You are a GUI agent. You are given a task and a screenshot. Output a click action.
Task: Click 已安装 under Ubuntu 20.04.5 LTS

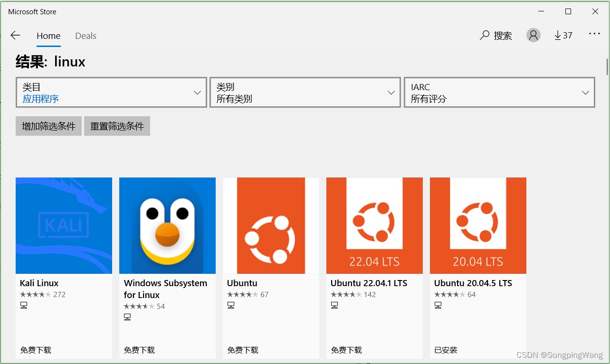446,350
